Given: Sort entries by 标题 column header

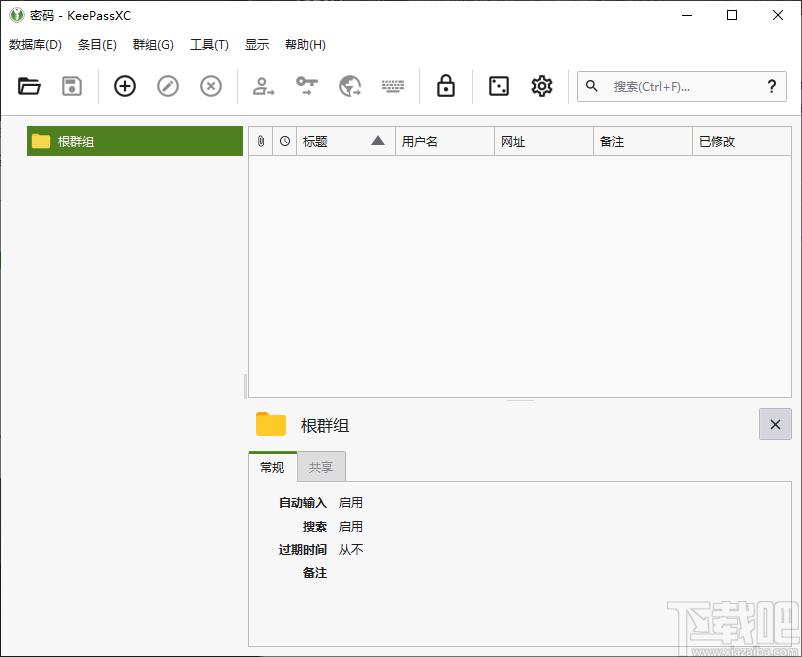Looking at the screenshot, I should (x=346, y=141).
